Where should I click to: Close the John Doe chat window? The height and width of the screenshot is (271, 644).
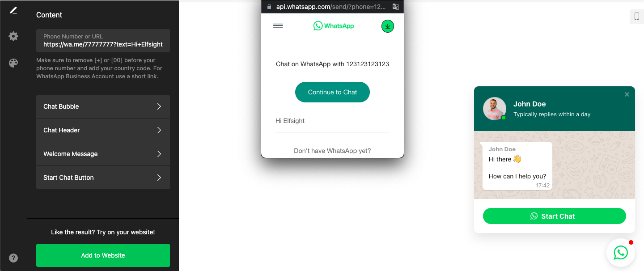coord(627,94)
